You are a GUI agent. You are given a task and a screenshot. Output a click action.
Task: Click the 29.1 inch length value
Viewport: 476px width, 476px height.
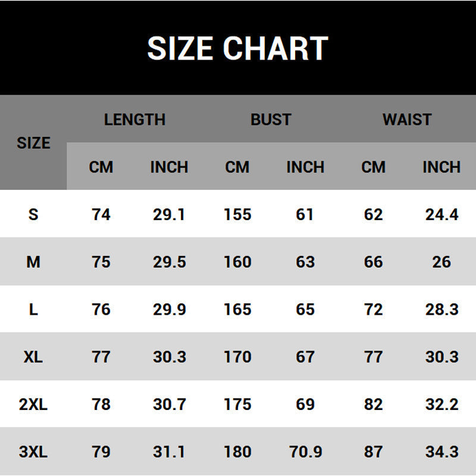[169, 214]
